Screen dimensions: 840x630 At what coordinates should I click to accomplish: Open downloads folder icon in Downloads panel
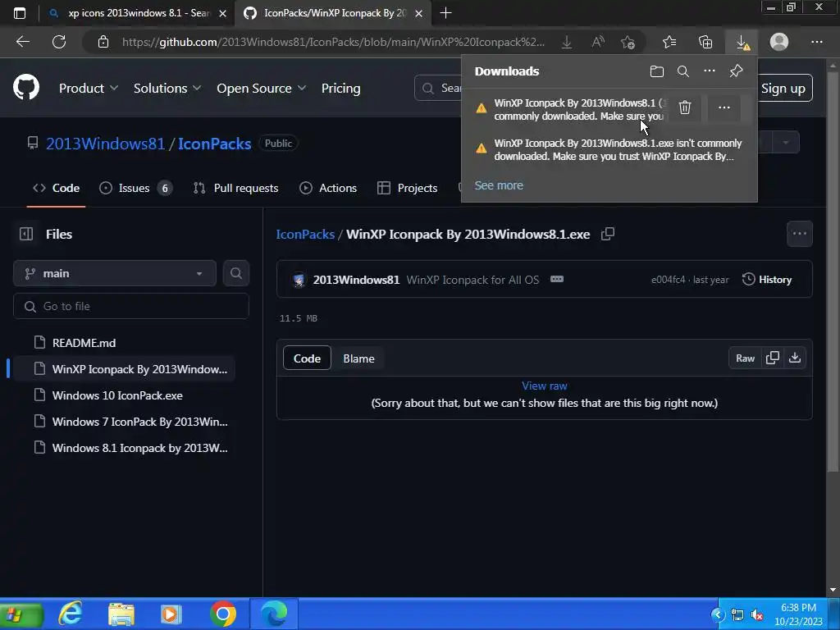coord(657,71)
